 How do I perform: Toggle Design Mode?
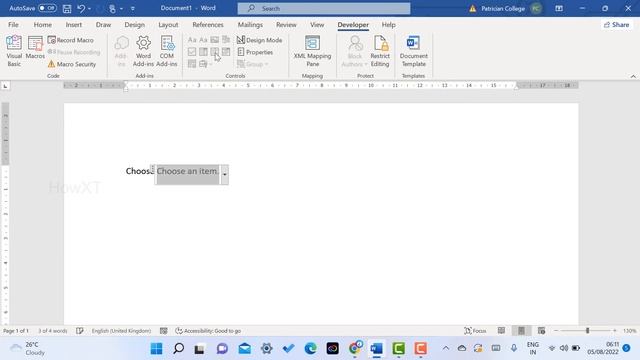pos(260,40)
